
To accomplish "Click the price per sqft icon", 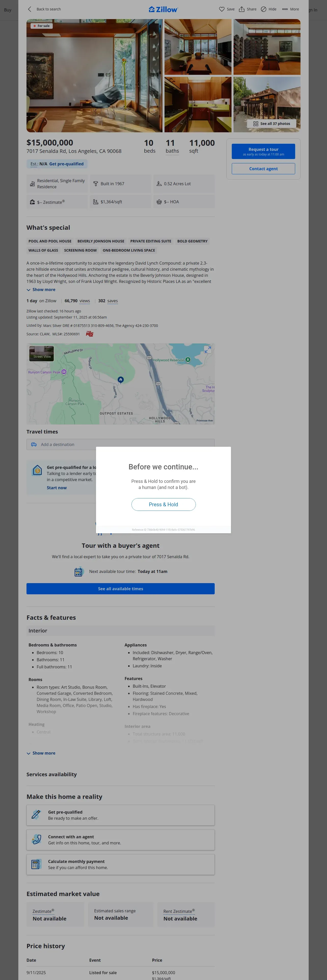I will (x=96, y=202).
